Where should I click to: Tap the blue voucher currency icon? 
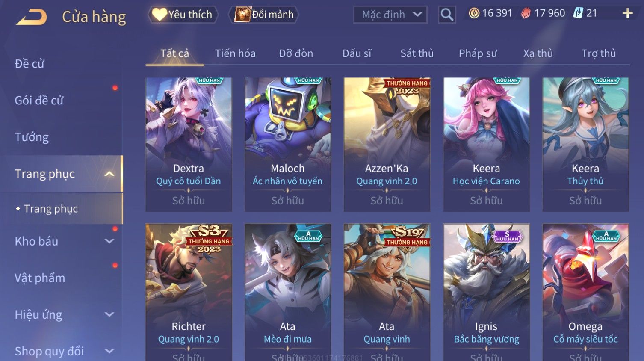[x=578, y=13]
